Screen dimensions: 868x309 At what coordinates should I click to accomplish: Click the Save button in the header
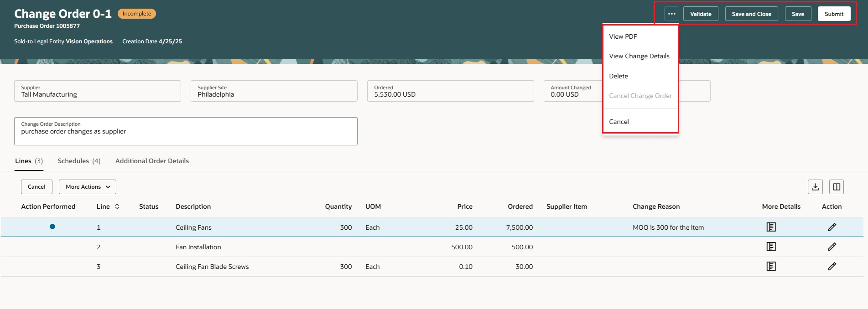[798, 14]
